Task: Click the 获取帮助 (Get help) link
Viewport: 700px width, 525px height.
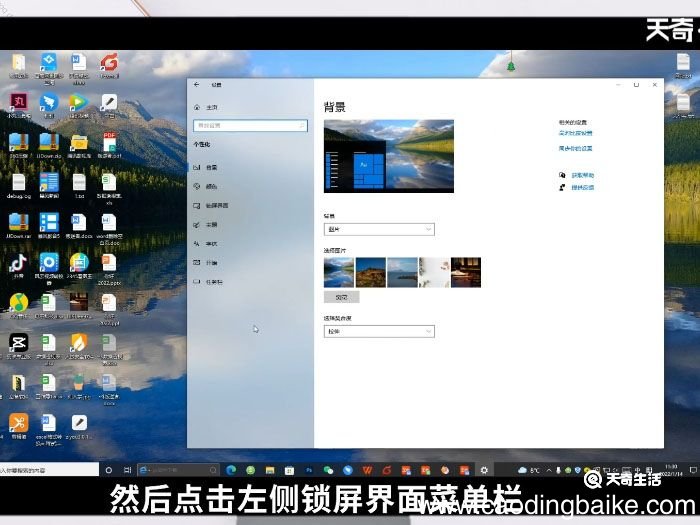Action: [583, 175]
